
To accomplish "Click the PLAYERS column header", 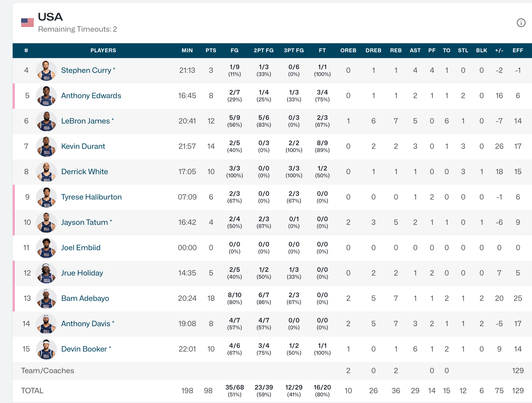I will pyautogui.click(x=103, y=50).
